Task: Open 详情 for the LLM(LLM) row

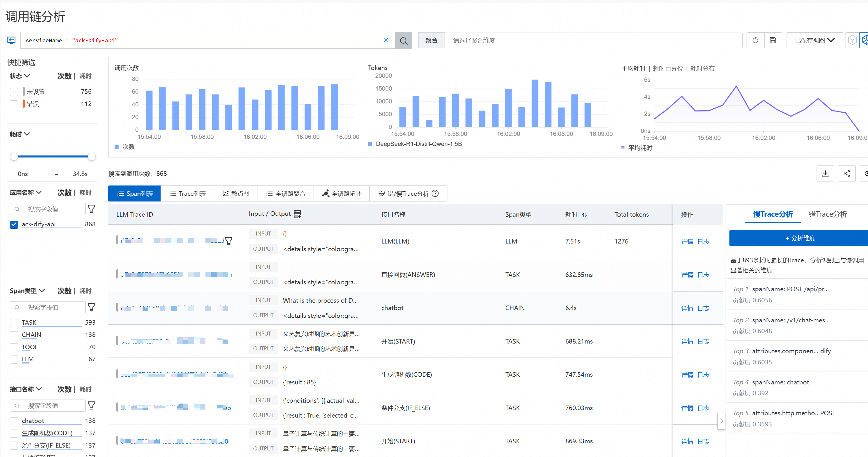Action: click(x=687, y=242)
